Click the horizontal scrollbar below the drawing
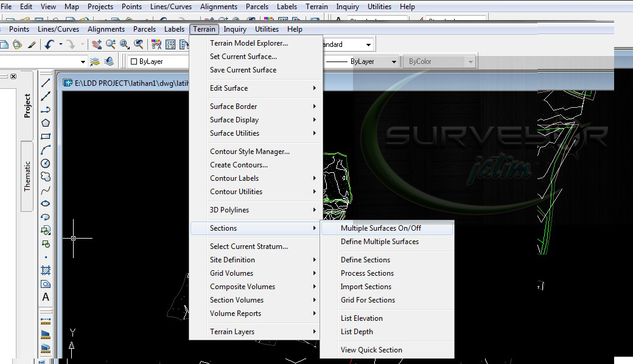633x364 pixels. (304, 362)
